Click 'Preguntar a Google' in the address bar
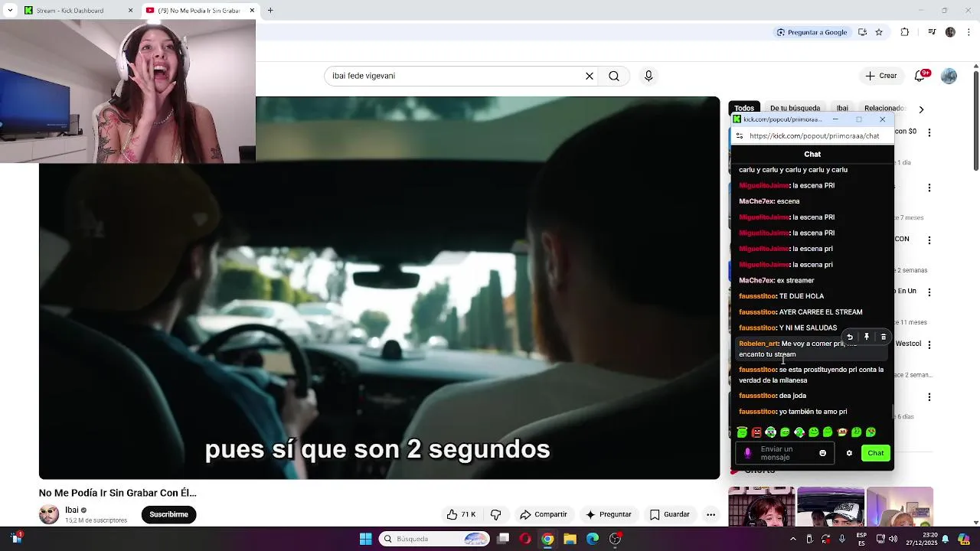 [x=812, y=32]
